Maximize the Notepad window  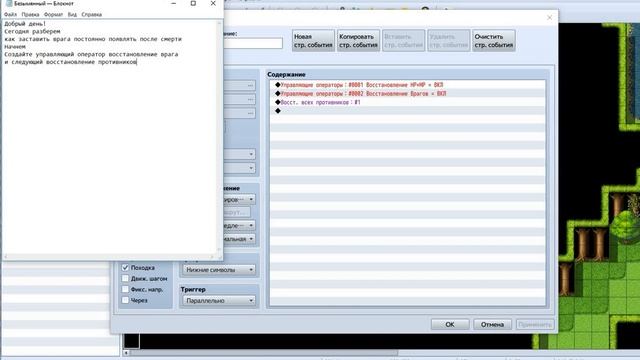(193, 3)
